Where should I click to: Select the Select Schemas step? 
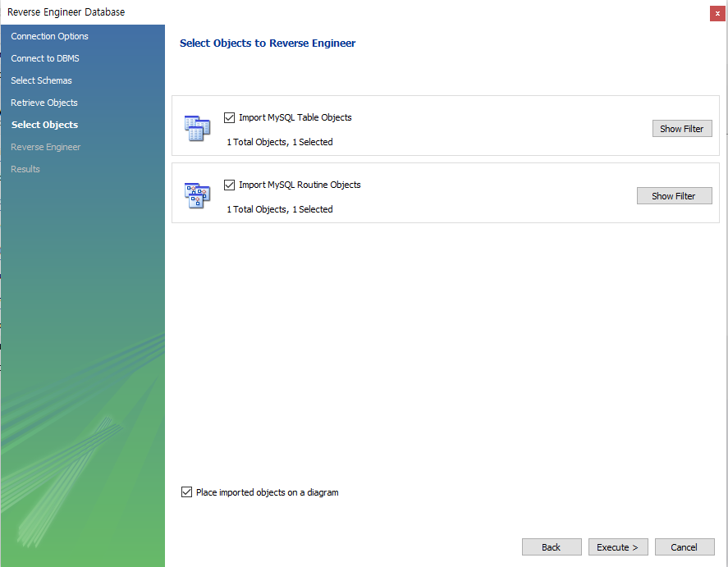[41, 80]
